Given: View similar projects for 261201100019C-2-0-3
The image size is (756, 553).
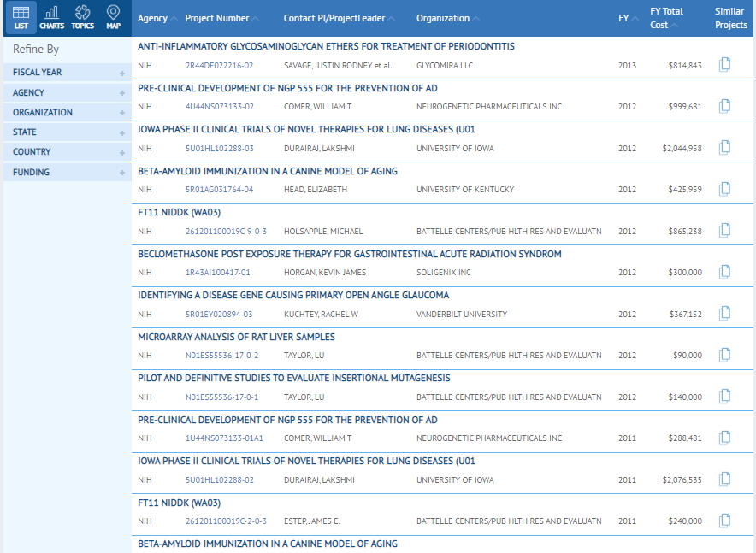Looking at the screenshot, I should [724, 521].
